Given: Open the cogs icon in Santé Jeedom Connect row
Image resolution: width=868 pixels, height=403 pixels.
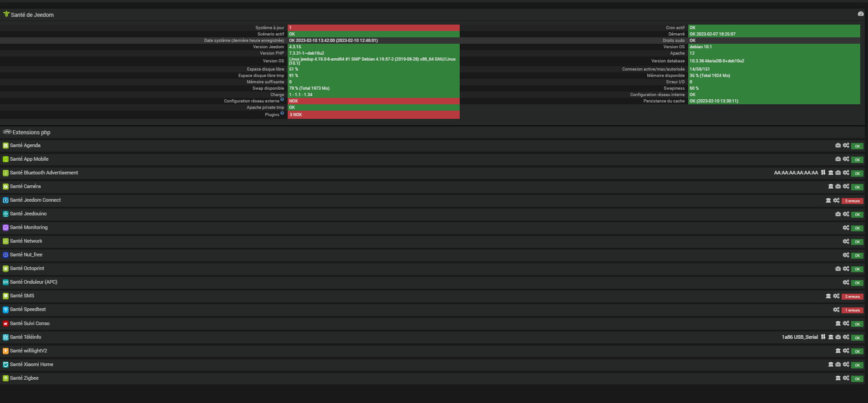Looking at the screenshot, I should [x=836, y=200].
